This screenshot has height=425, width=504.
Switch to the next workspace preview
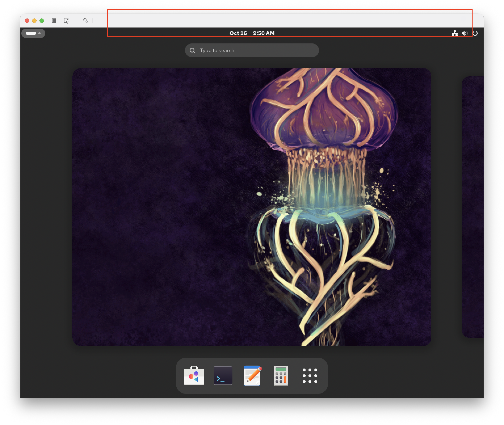tap(473, 207)
